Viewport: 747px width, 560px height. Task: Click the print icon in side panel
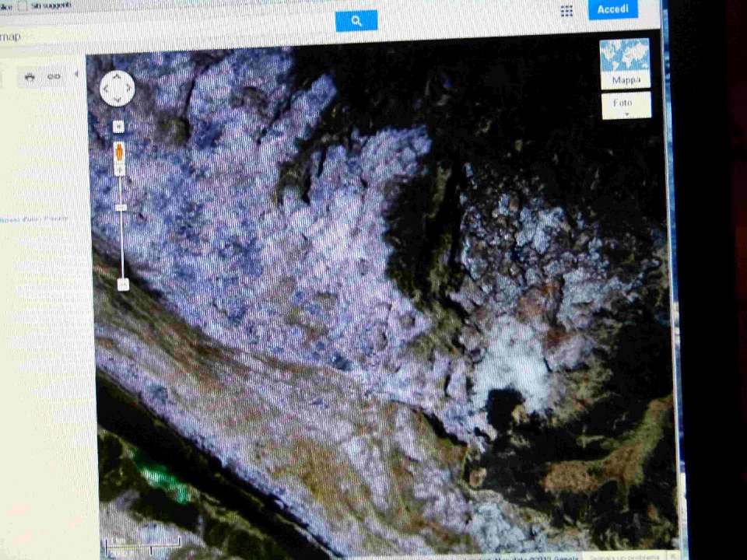[x=30, y=76]
